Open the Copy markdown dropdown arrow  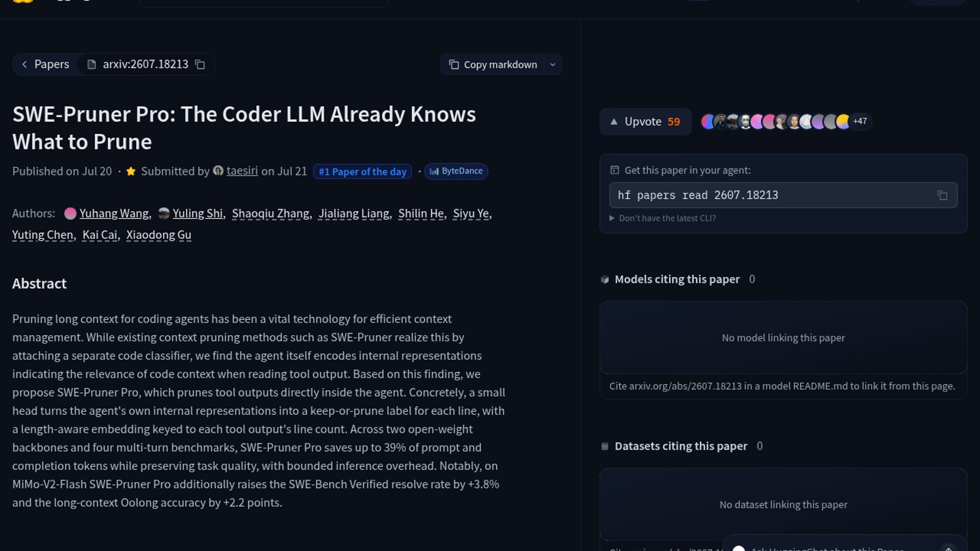[553, 65]
